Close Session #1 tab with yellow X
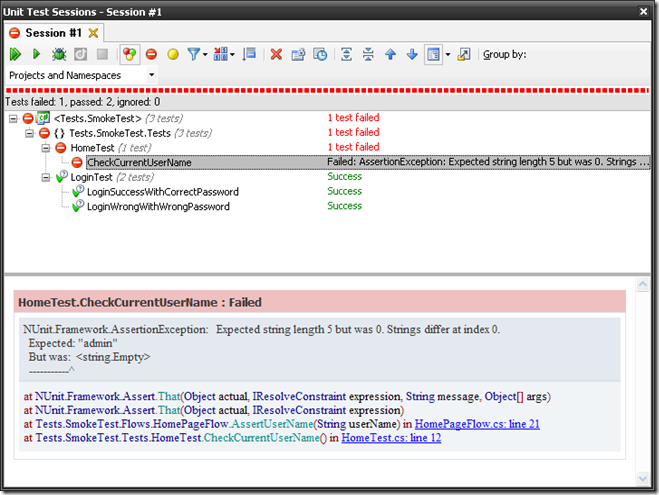Image resolution: width=659 pixels, height=495 pixels. click(93, 33)
